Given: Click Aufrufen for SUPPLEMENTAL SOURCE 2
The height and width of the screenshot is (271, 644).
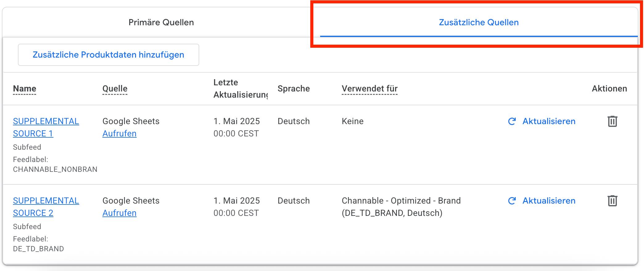Looking at the screenshot, I should coord(119,213).
